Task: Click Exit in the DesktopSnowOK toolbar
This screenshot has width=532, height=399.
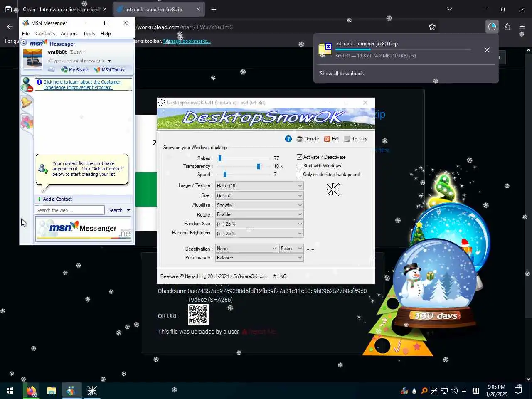Action: pos(332,139)
